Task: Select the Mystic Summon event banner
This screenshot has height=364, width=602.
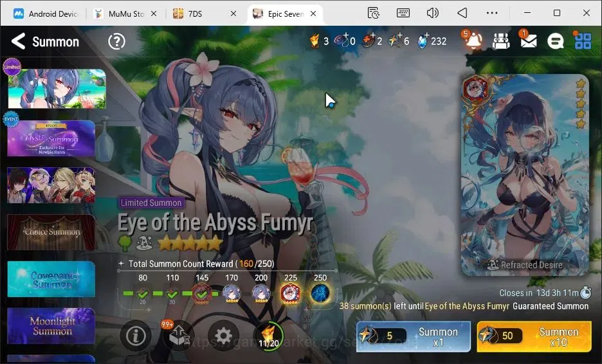Action: (x=51, y=138)
